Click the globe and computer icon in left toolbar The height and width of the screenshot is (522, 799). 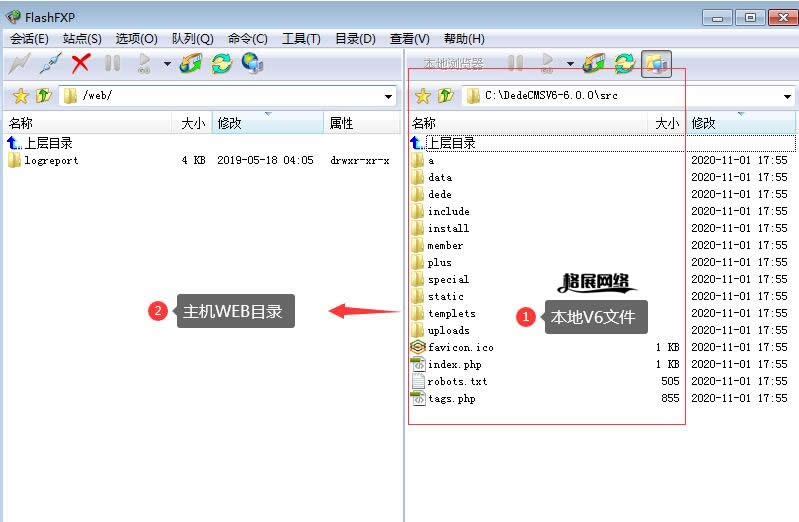click(x=253, y=64)
